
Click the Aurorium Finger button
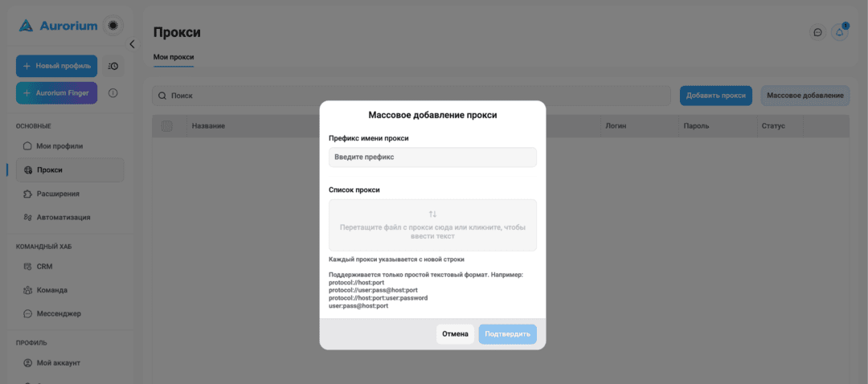(57, 93)
